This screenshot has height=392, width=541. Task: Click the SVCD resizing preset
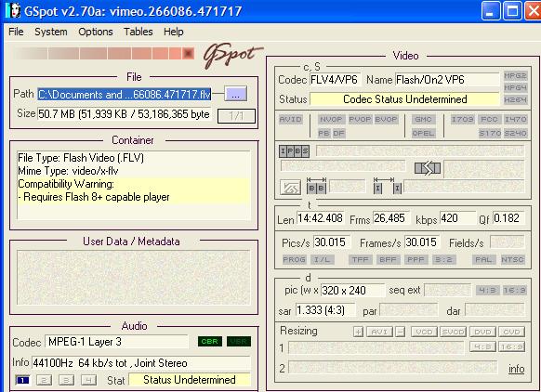click(453, 332)
